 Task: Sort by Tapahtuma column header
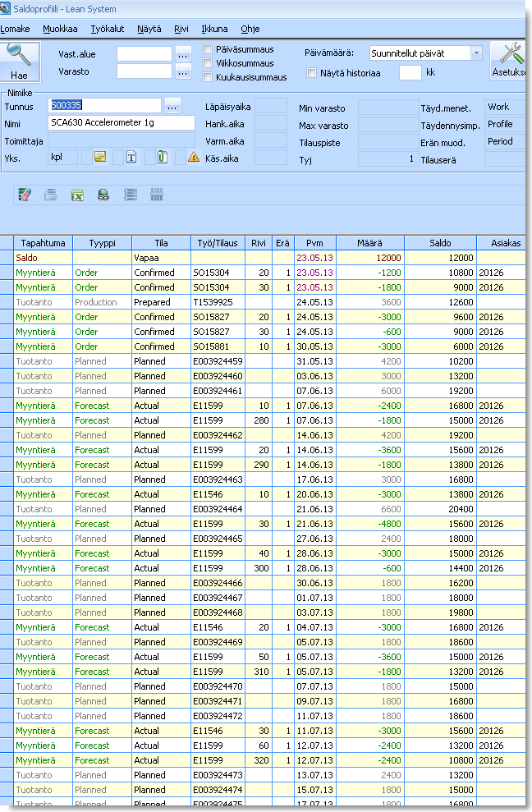point(43,243)
